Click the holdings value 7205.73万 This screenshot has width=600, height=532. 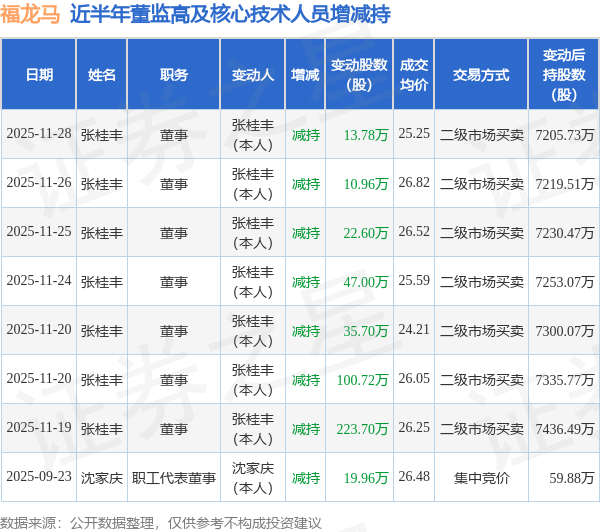pos(565,135)
